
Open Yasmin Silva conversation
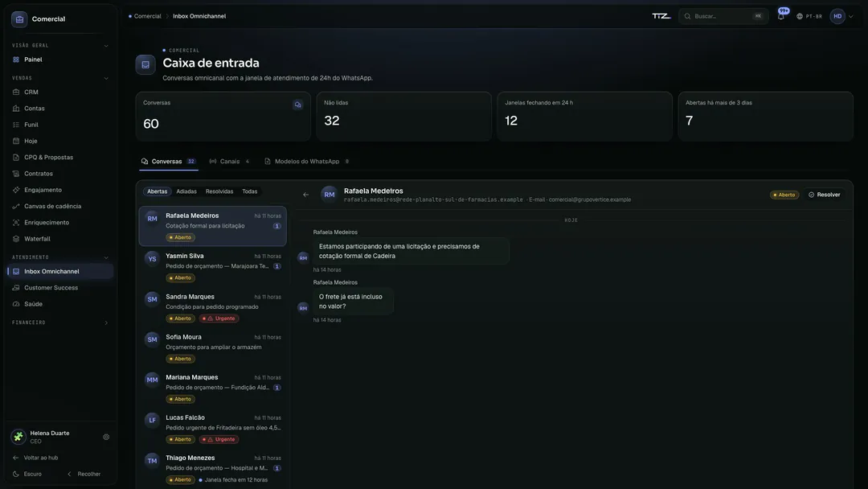(212, 267)
